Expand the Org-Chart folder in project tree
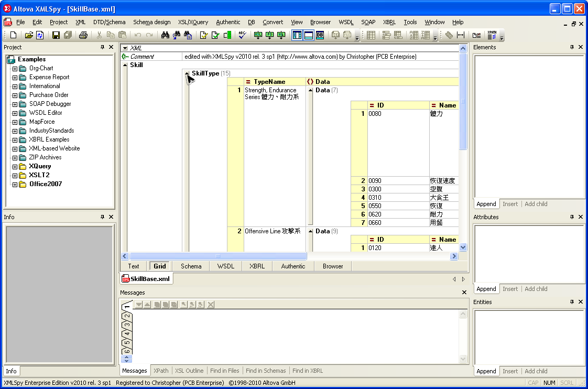 tap(15, 68)
